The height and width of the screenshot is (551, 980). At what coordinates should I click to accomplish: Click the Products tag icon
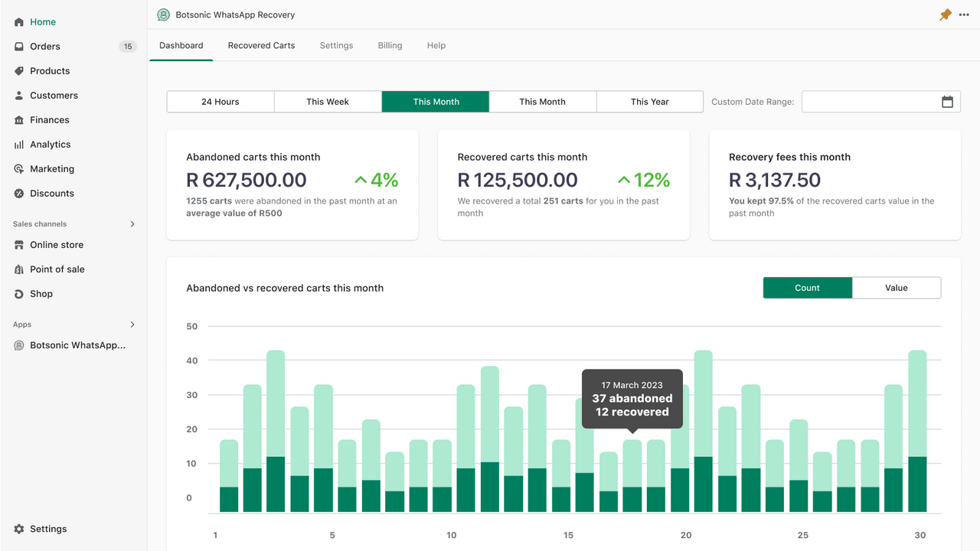pyautogui.click(x=19, y=71)
